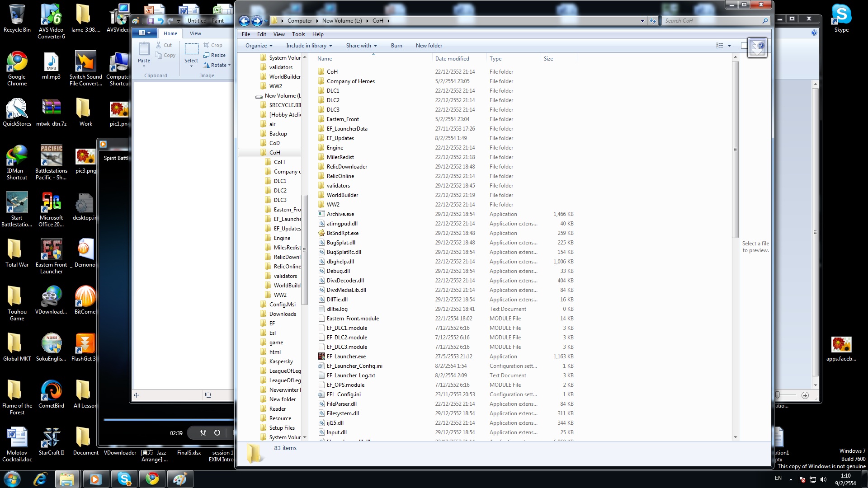Sort files by Date modified column
Screen dimensions: 868x488
point(459,59)
